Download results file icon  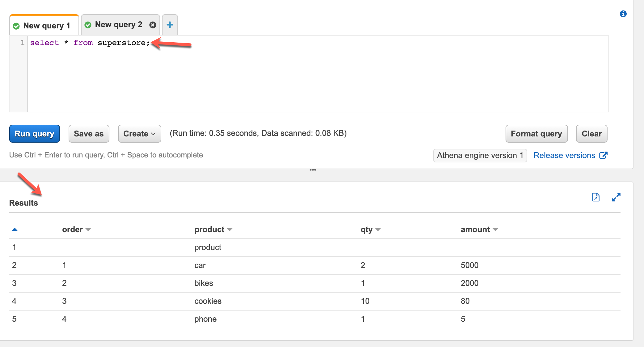[596, 197]
